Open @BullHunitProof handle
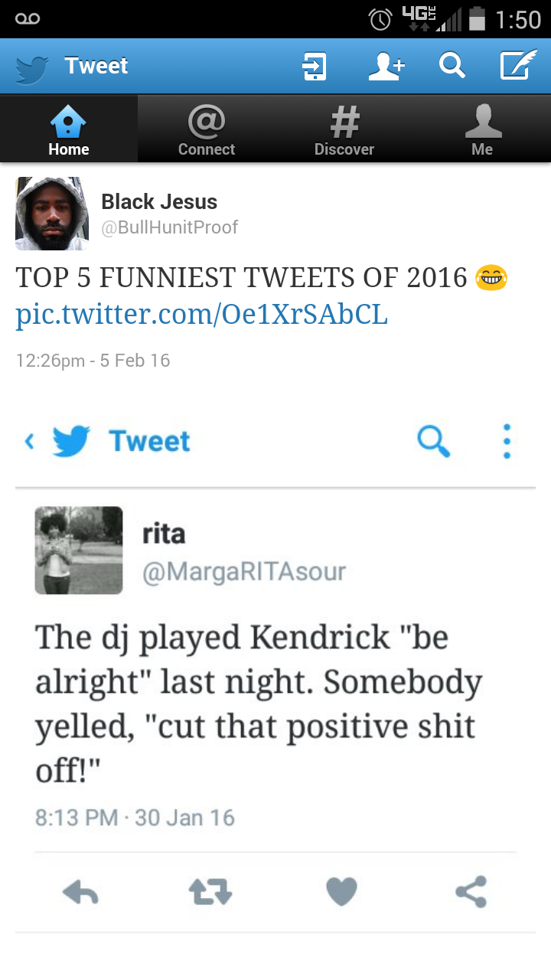 point(169,227)
